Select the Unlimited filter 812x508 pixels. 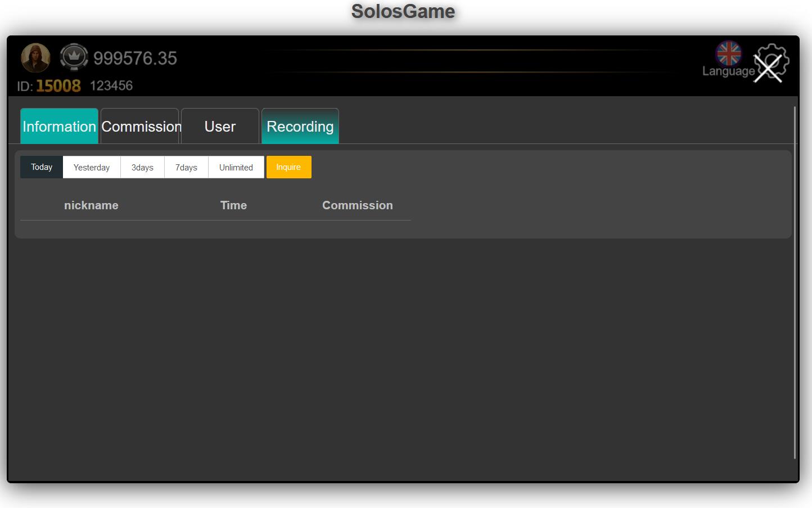click(x=236, y=167)
